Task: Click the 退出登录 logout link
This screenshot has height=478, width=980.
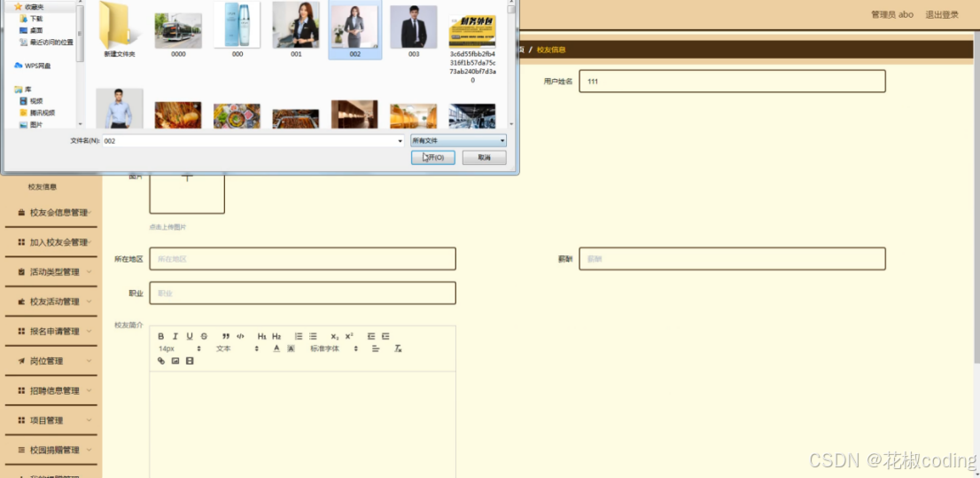Action: [942, 14]
